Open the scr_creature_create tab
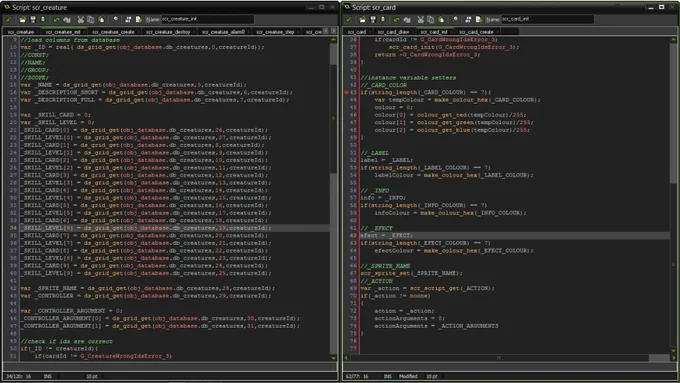This screenshot has width=680, height=383. tap(113, 32)
